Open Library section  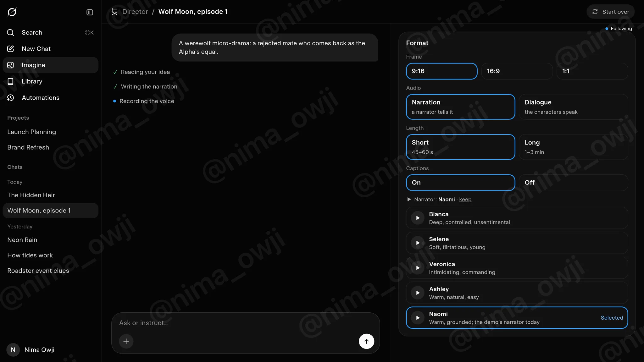point(50,81)
